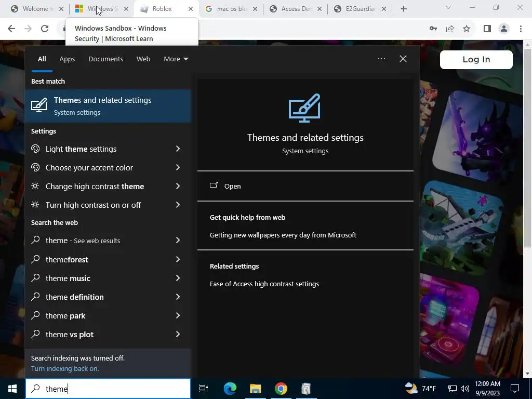Click the taskbar search box containing theme
The image size is (532, 399).
(108, 389)
